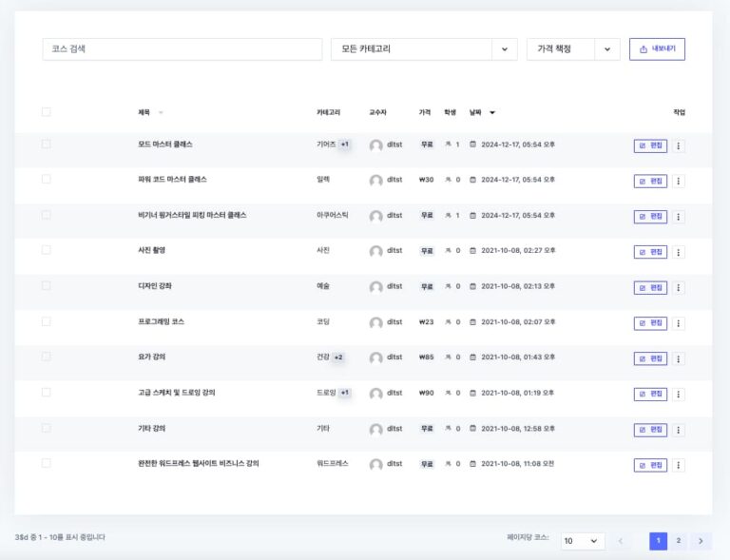
Task: Select page 1 in pagination
Action: [658, 541]
